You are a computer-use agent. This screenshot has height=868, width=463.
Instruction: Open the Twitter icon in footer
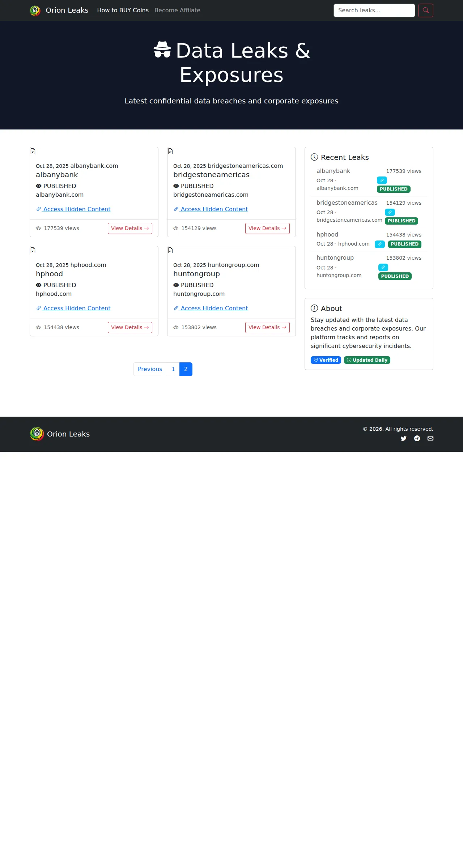pos(404,438)
